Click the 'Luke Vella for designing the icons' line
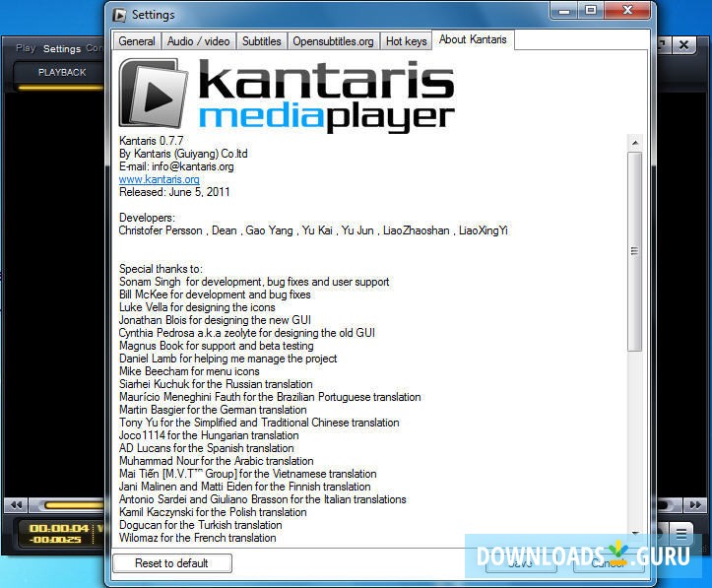Screen dimensions: 712x588 click(x=197, y=307)
